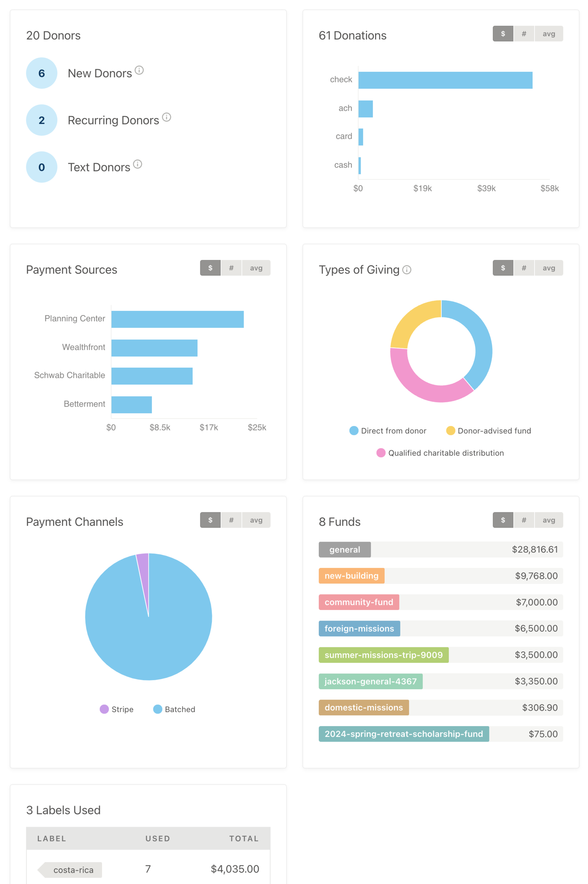The width and height of the screenshot is (588, 884).
Task: Switch Types of Giving to # view
Action: pos(523,268)
